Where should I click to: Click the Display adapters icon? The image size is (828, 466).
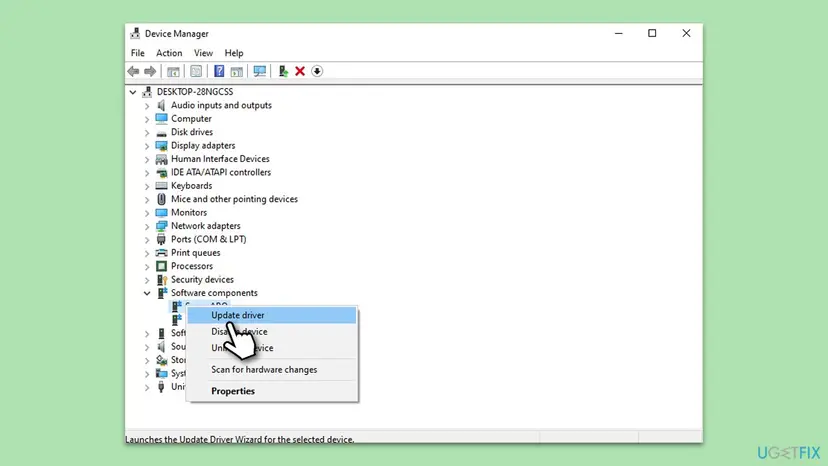[162, 145]
